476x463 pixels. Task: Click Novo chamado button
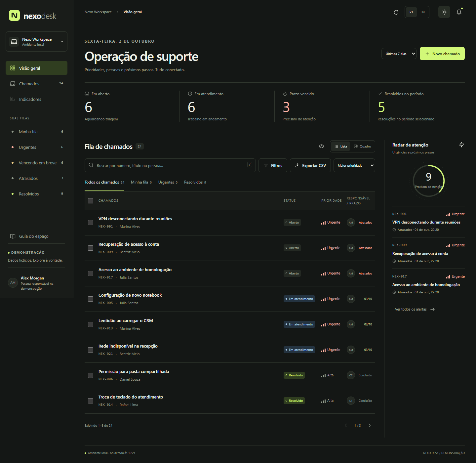[442, 54]
